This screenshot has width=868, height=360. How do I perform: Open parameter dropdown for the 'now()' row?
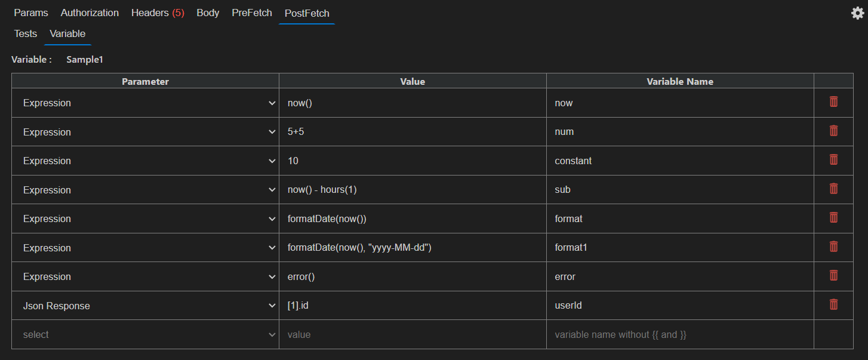coord(145,103)
